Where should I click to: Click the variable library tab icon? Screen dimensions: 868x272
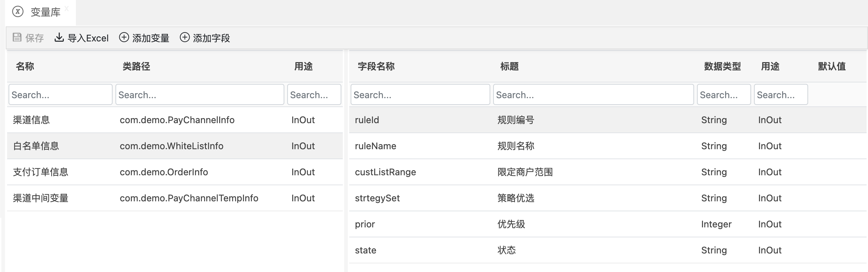[x=17, y=12]
